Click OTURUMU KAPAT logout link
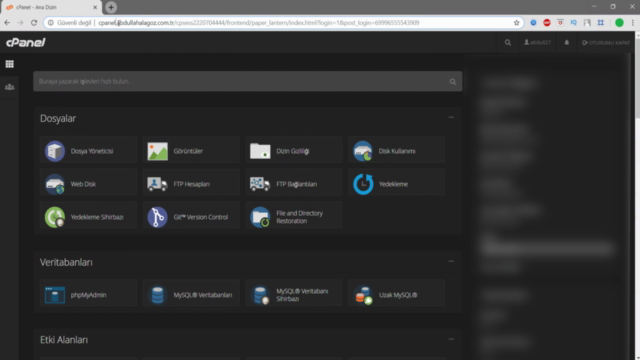 click(606, 42)
